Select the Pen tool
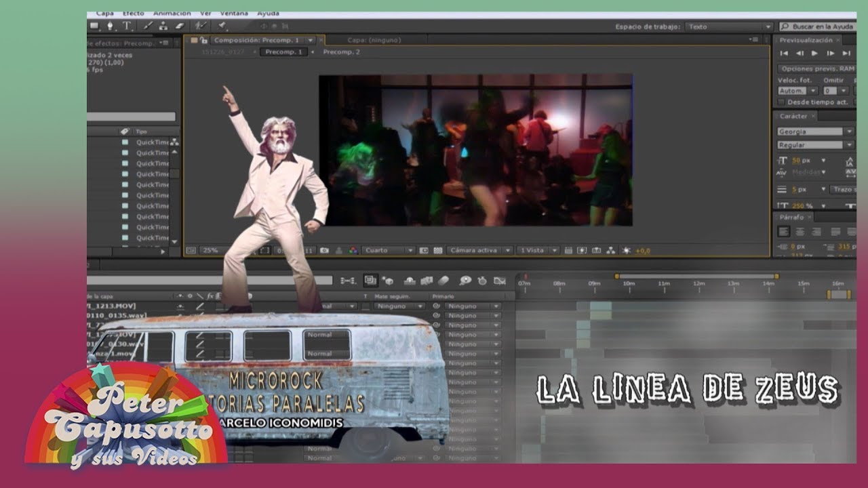 tap(111, 26)
